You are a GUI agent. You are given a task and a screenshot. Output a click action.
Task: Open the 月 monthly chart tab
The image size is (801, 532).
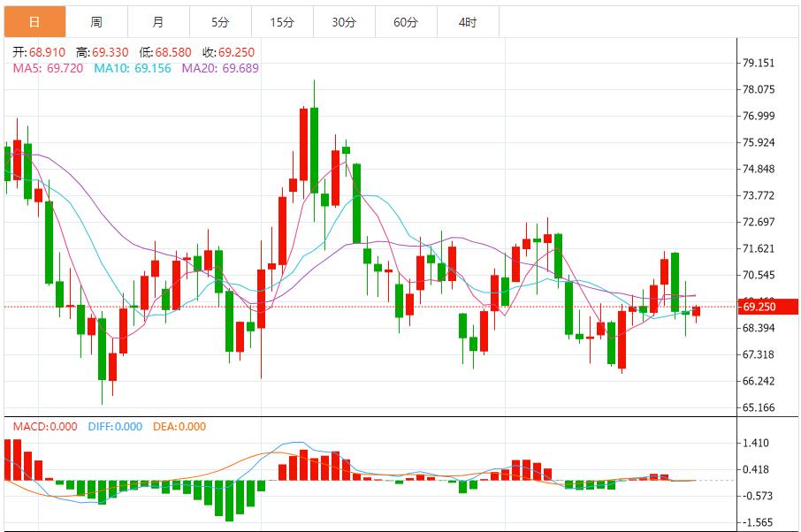[157, 22]
